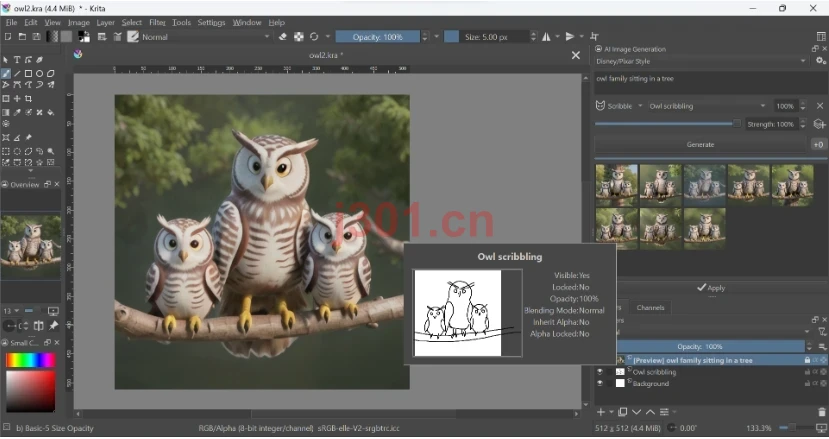Toggle vertical mirror tool

570,36
